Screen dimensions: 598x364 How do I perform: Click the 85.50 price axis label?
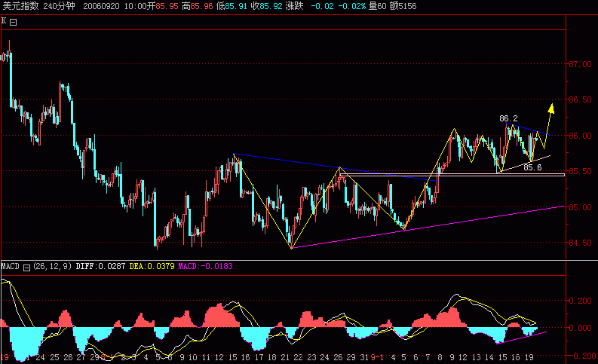tap(580, 171)
